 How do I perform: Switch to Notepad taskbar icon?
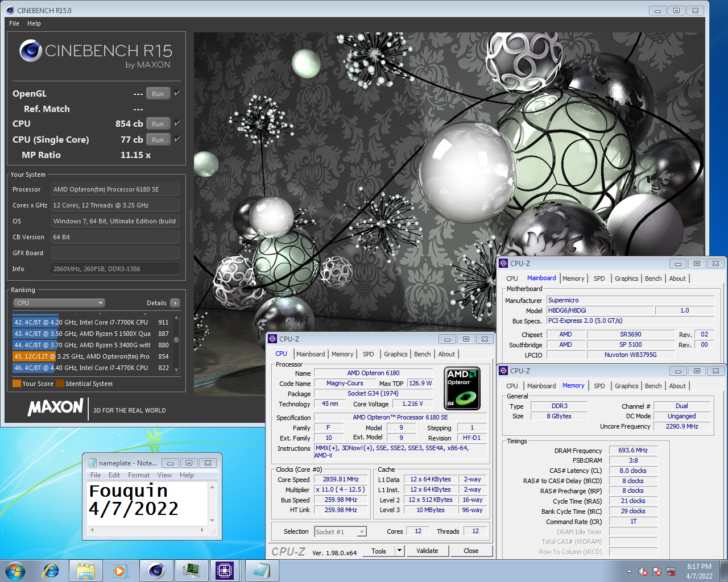coord(260,571)
